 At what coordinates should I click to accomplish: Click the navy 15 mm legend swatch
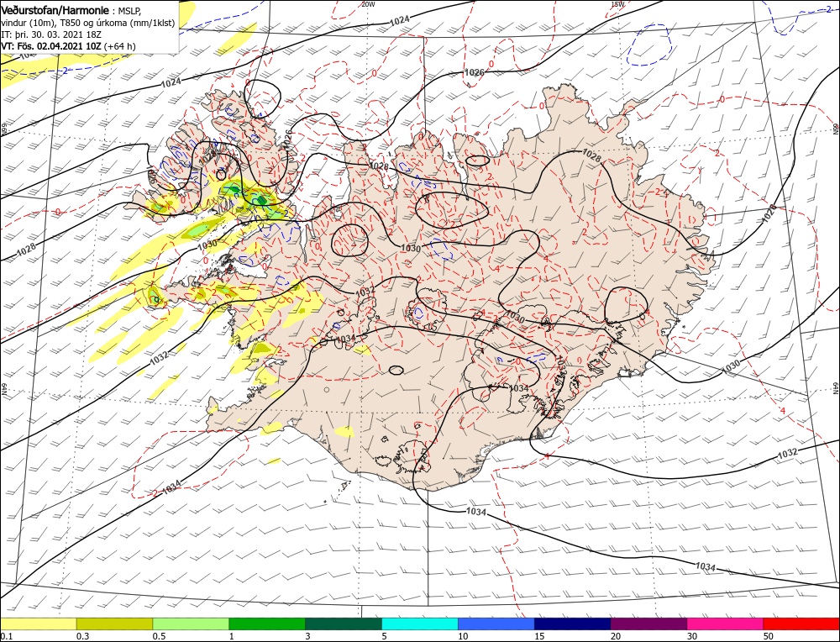click(x=573, y=624)
